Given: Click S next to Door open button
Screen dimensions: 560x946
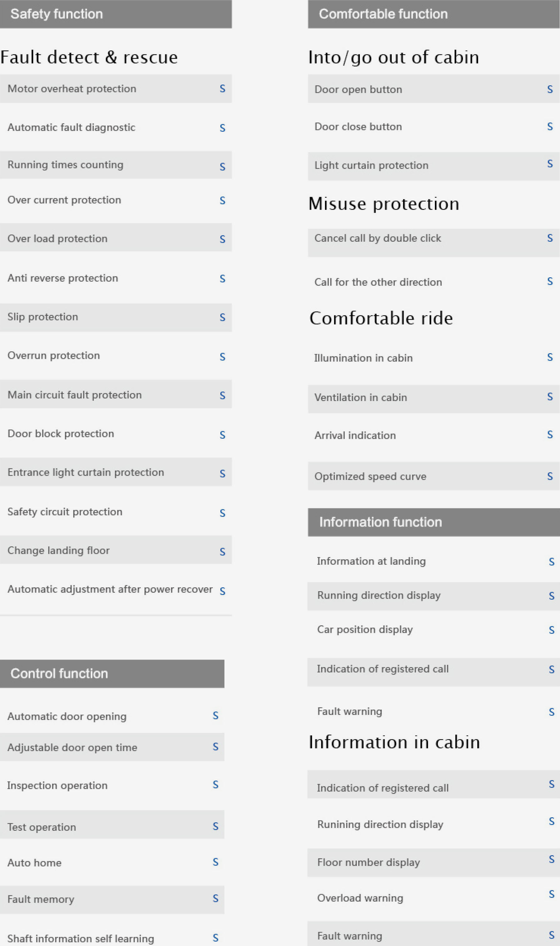Looking at the screenshot, I should coord(550,89).
